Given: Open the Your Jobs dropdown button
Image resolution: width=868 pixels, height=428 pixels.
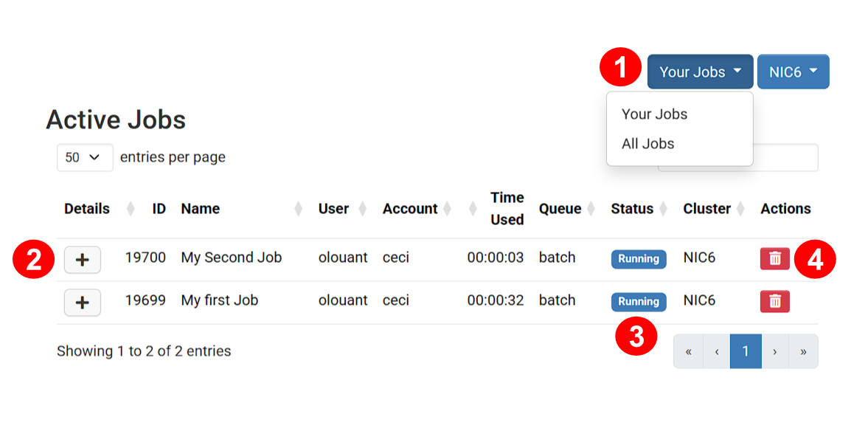Looking at the screenshot, I should (x=701, y=72).
